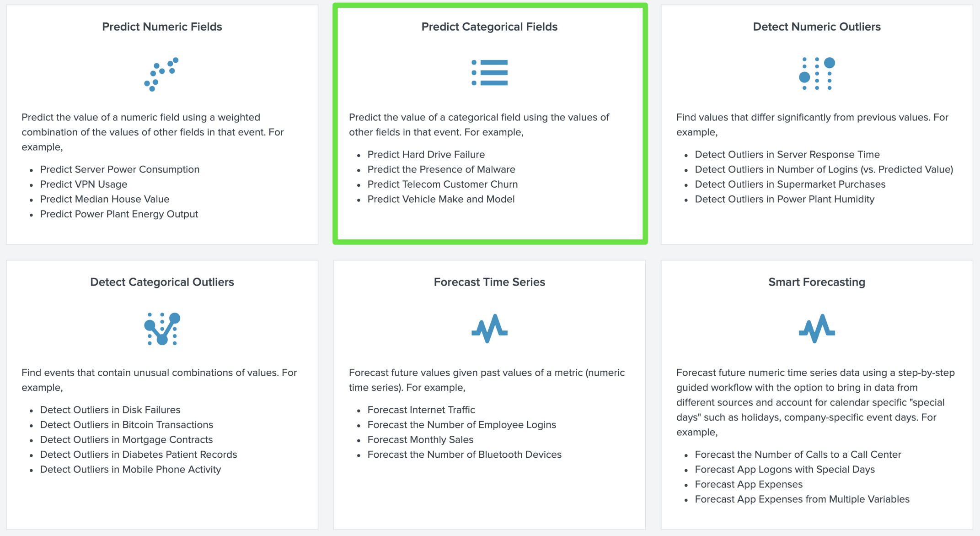980x536 pixels.
Task: Open Detect Outliers in Server Response Time
Action: click(x=787, y=154)
